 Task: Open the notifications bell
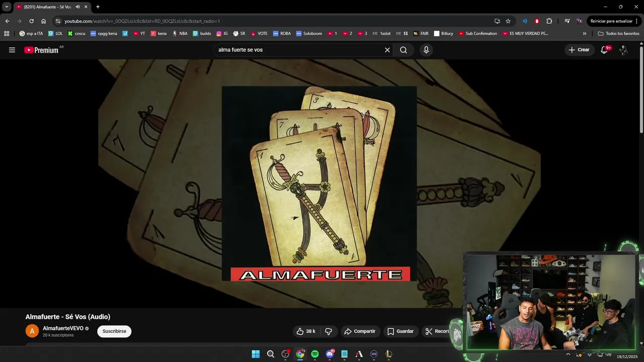[604, 50]
